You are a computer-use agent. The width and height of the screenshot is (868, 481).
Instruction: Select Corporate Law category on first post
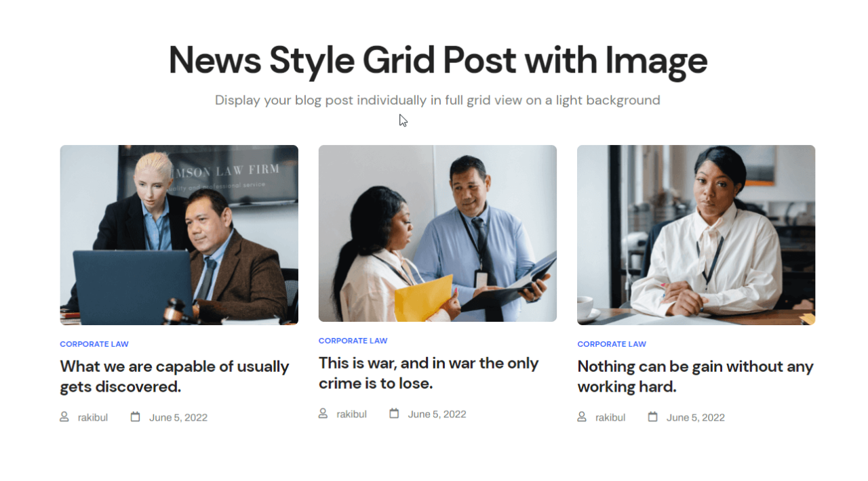[x=94, y=344]
